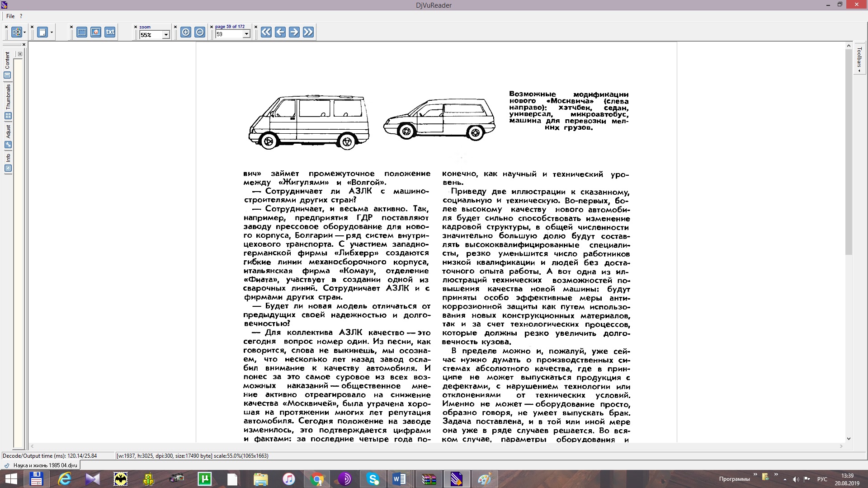Image resolution: width=868 pixels, height=488 pixels.
Task: Jump to the first page with the double-left arrow
Action: point(266,32)
